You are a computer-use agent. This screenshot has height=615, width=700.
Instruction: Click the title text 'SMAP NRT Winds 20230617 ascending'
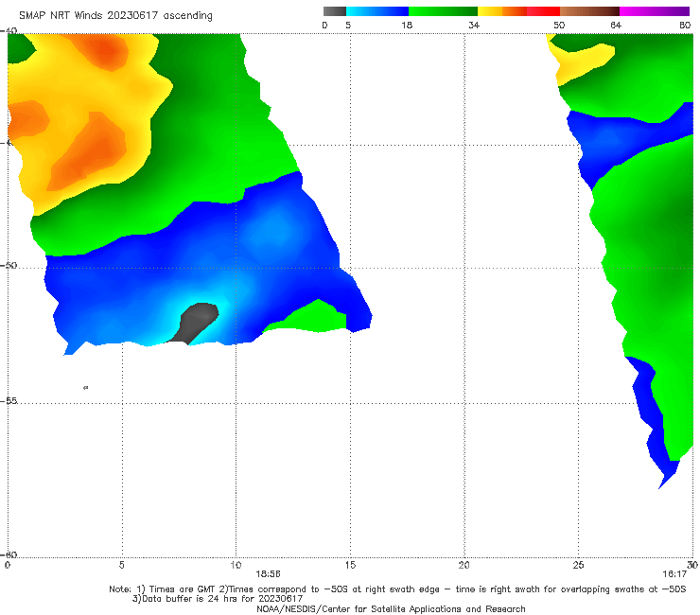[115, 16]
